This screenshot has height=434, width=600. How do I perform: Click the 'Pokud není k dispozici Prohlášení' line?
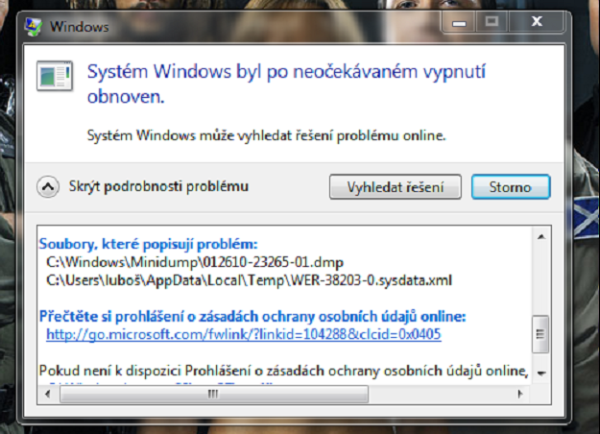(x=284, y=370)
